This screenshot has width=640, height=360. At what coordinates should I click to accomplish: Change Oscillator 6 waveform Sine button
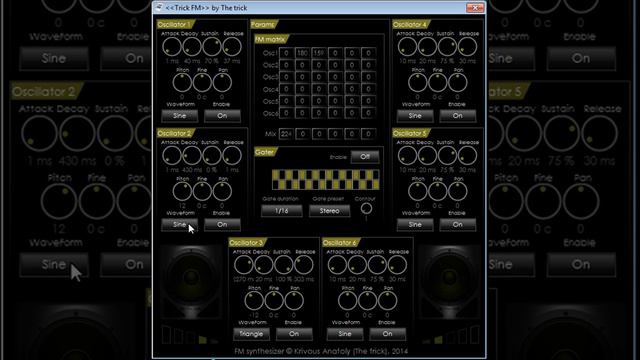(x=345, y=334)
